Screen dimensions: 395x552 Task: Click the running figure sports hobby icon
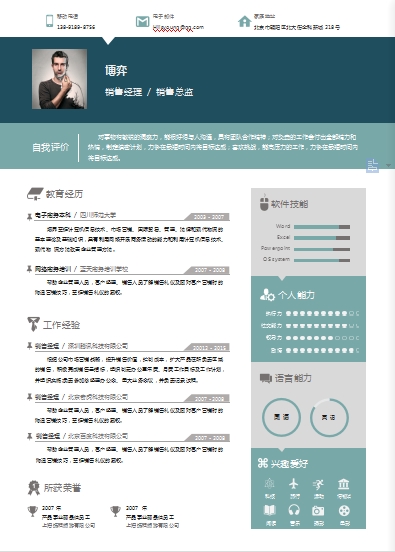pyautogui.click(x=319, y=484)
